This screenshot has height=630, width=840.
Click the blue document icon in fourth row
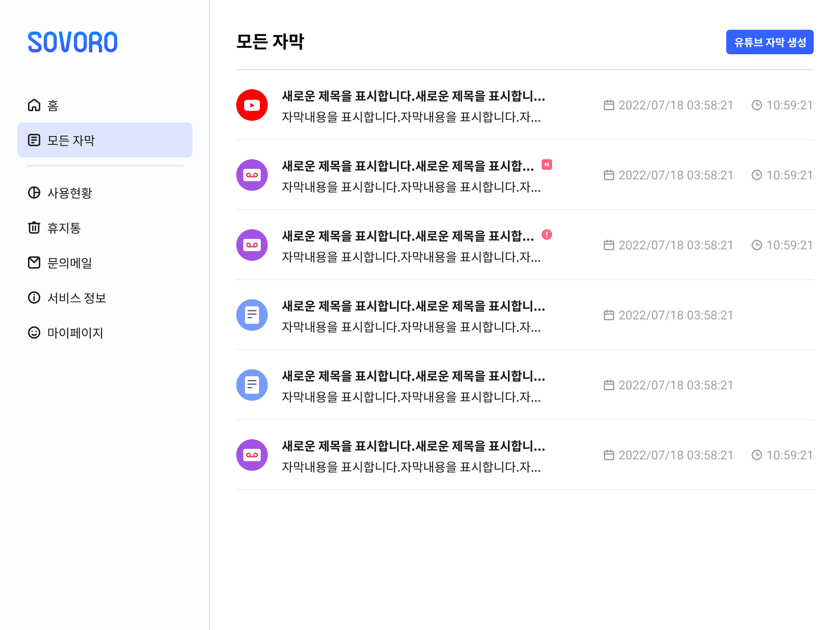point(252,315)
